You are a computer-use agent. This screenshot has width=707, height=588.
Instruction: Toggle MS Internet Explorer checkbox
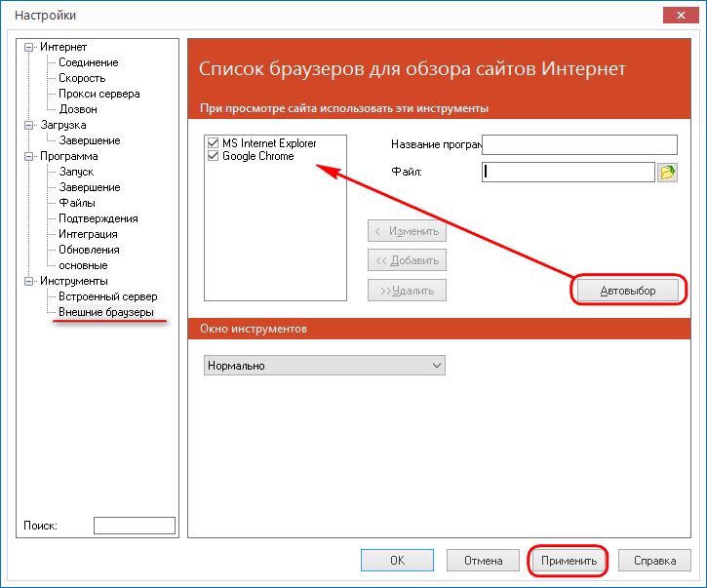point(213,143)
